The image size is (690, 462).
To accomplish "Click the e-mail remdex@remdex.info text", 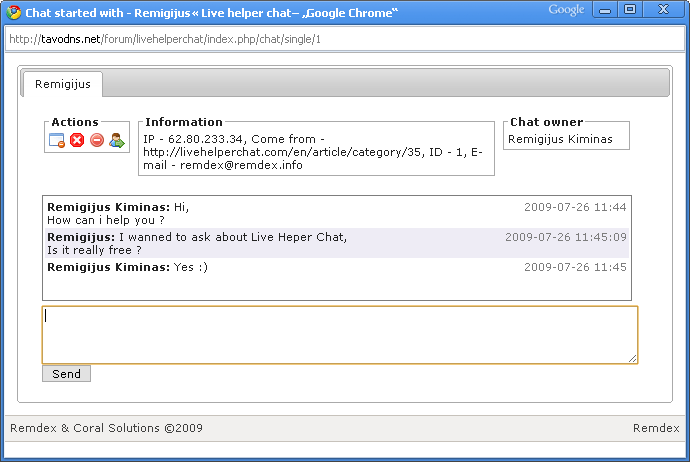I will pyautogui.click(x=241, y=165).
